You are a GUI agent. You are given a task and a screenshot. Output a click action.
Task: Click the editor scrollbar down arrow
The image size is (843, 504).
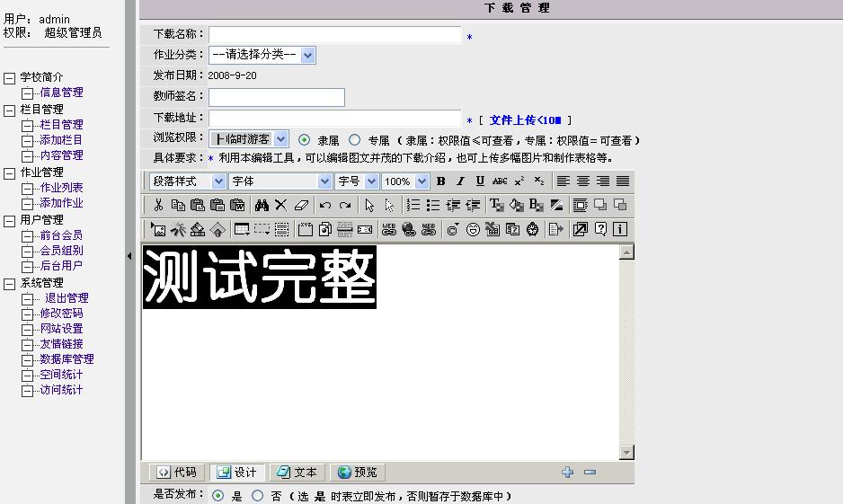tap(626, 453)
